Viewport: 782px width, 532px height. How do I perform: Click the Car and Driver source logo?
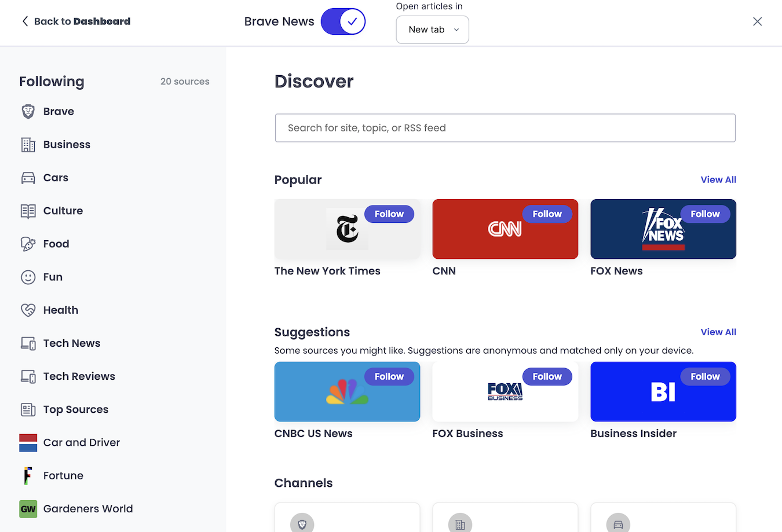point(28,443)
